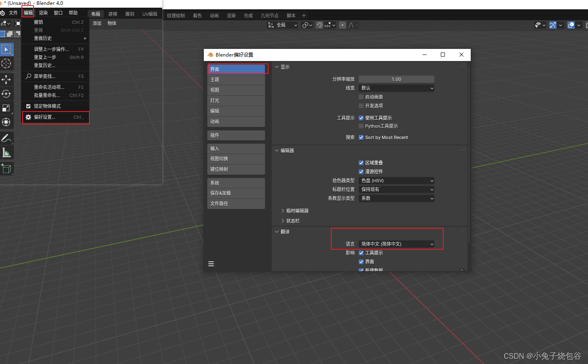Click the selection mode Set New icon
The image size is (588, 364).
pyautogui.click(x=3, y=34)
